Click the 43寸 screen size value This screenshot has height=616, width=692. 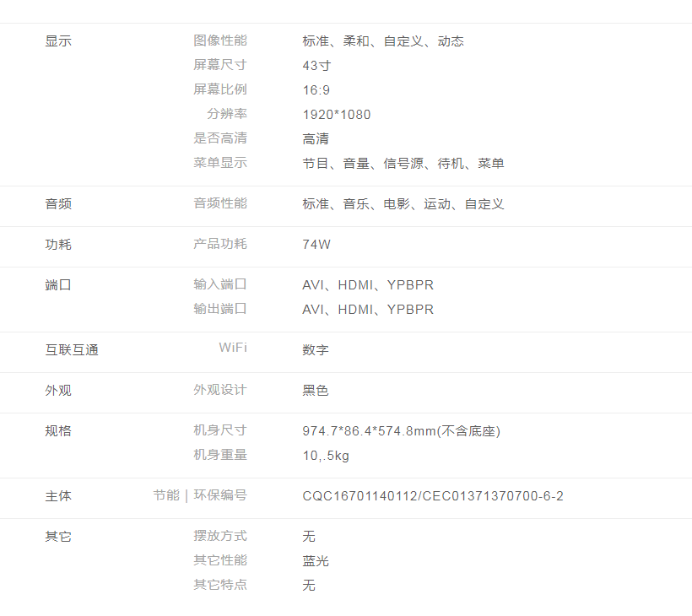tap(316, 65)
